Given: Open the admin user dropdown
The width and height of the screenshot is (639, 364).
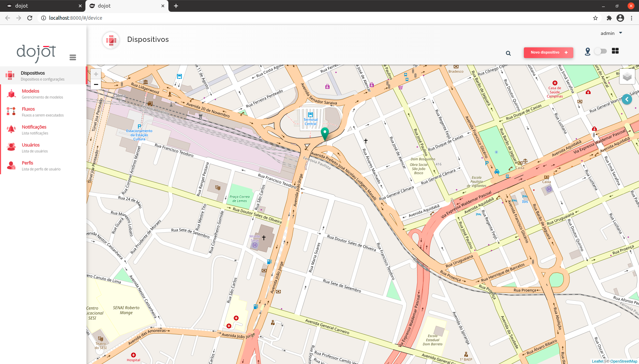Looking at the screenshot, I should [x=611, y=33].
